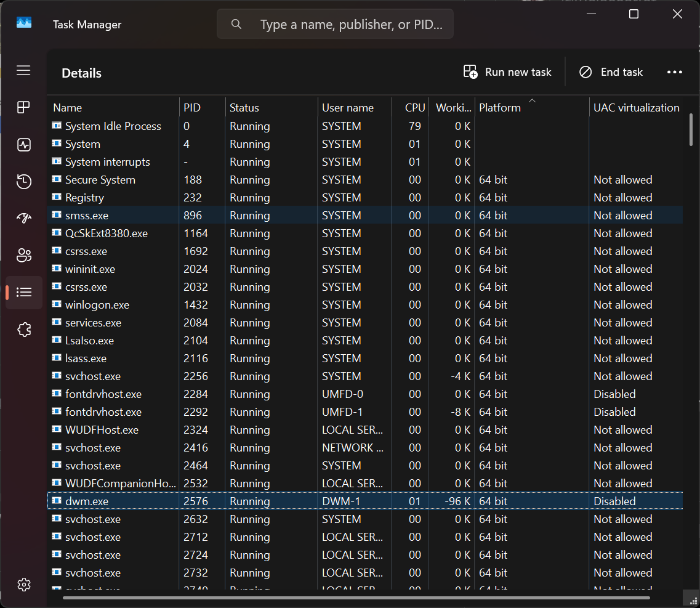Click Disabled UAC cell for dwm.exe
The height and width of the screenshot is (608, 700).
(614, 501)
